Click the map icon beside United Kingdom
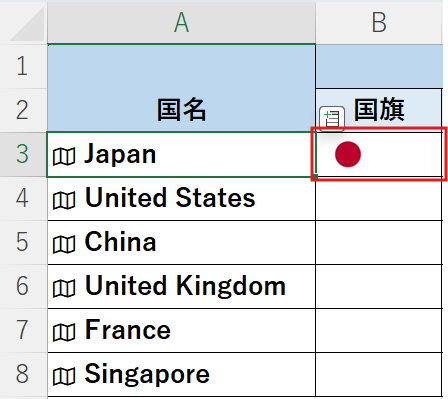448x399 pixels. (x=64, y=288)
